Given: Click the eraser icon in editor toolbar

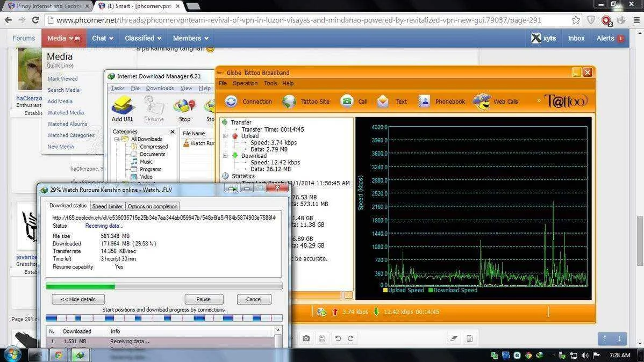Looking at the screenshot, I should coord(453,338).
